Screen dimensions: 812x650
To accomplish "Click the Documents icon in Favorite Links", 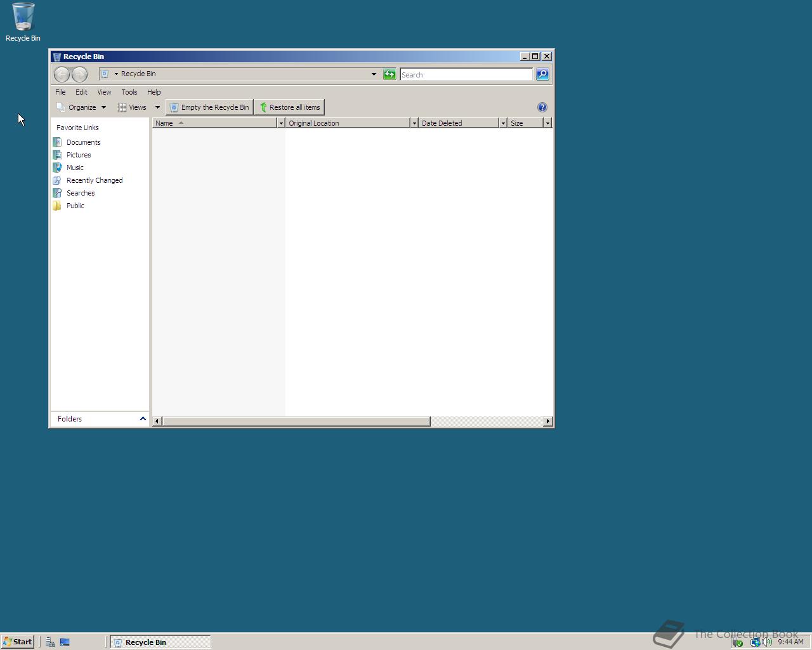I will point(57,142).
